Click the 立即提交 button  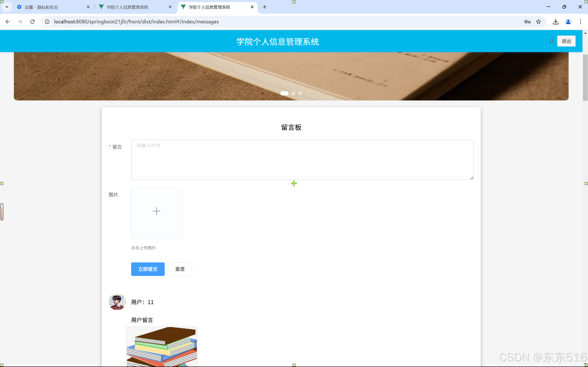point(148,269)
